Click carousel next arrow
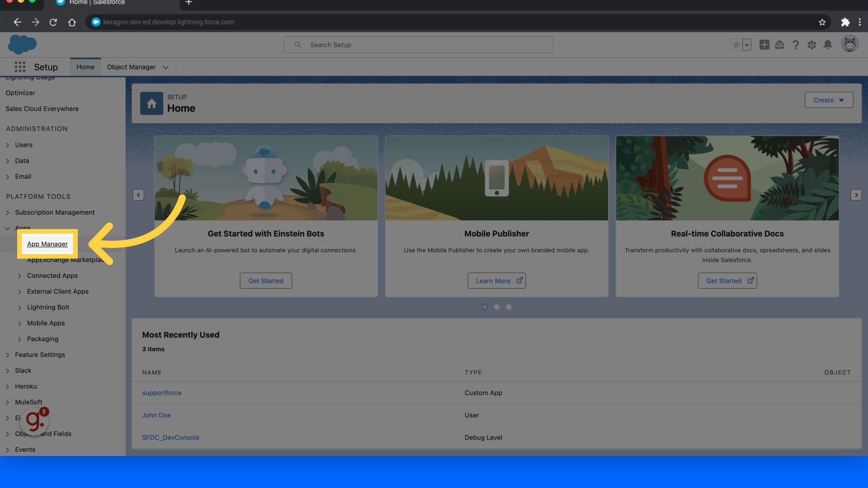868x488 pixels. (x=856, y=195)
